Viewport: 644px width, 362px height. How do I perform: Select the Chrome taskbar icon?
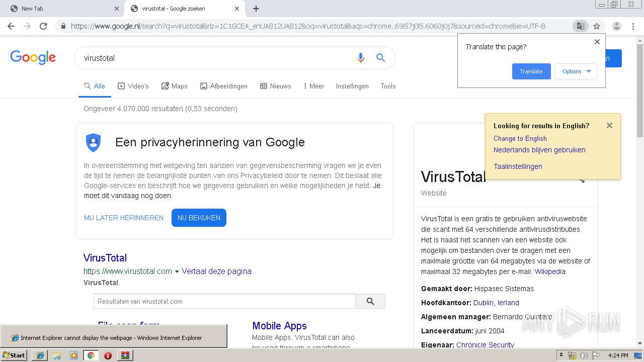[x=91, y=355]
